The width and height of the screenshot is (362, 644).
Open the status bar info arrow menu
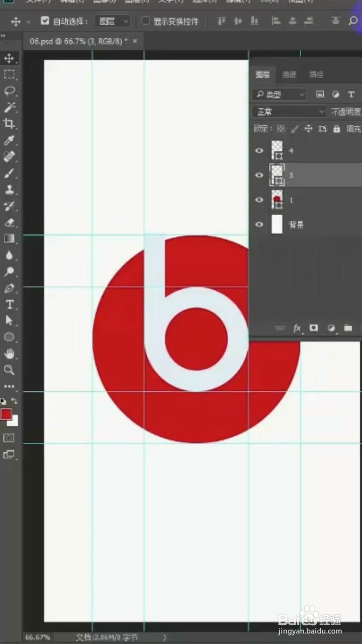165,637
